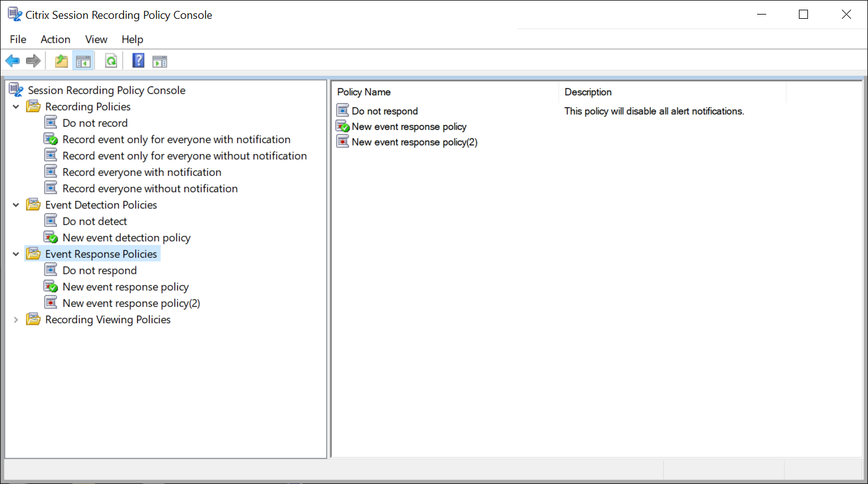Screen dimensions: 868x484
Task: Toggle the Show/Hide Action Pane icon
Action: 159,61
